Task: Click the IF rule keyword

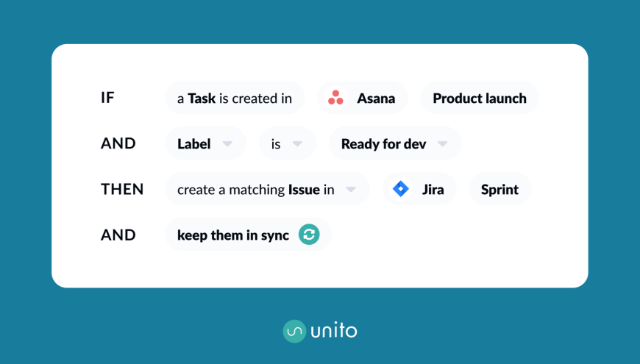Action: point(107,98)
